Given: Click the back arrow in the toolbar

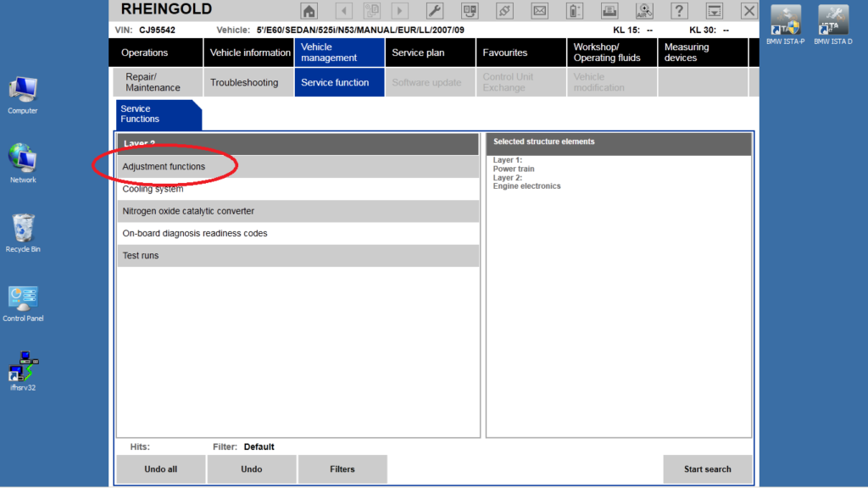Looking at the screenshot, I should (x=344, y=10).
